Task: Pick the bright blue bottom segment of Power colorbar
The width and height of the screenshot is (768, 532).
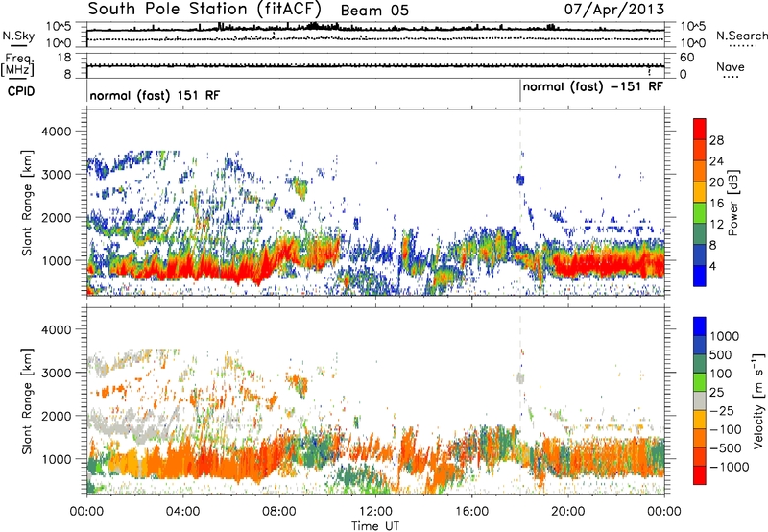Action: (700, 276)
